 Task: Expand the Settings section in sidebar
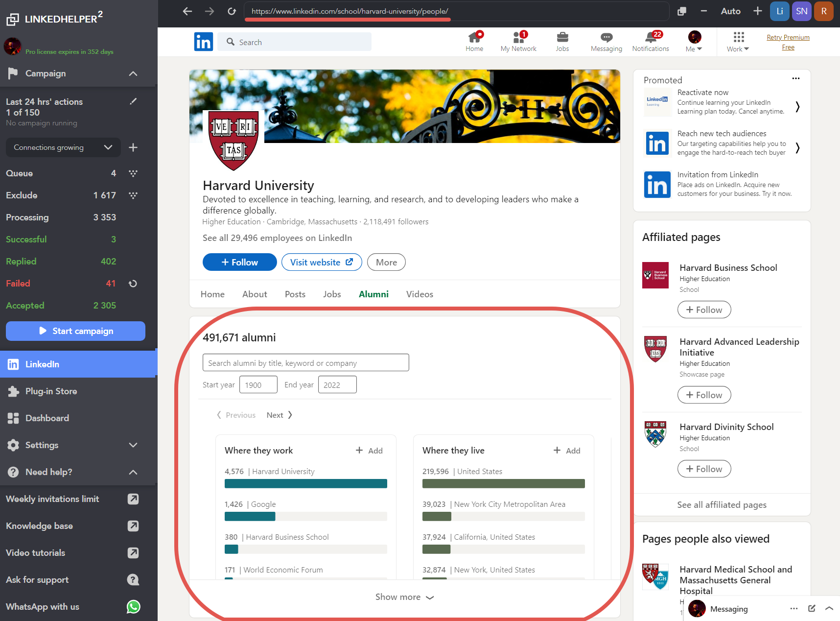(x=133, y=445)
